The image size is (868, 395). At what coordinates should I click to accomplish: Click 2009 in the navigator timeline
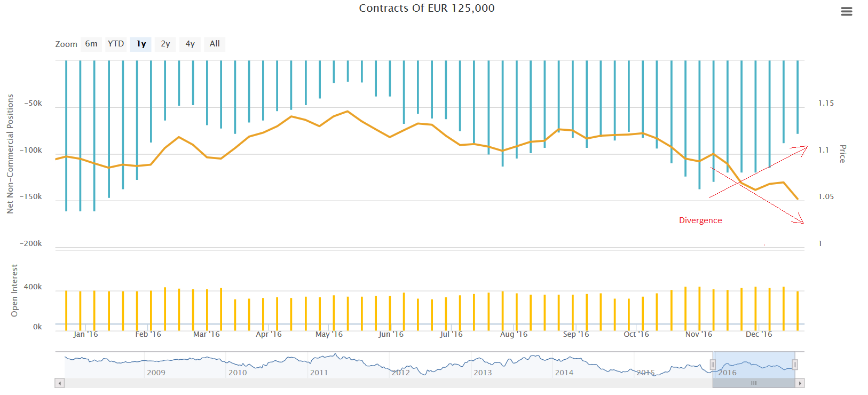pos(156,373)
